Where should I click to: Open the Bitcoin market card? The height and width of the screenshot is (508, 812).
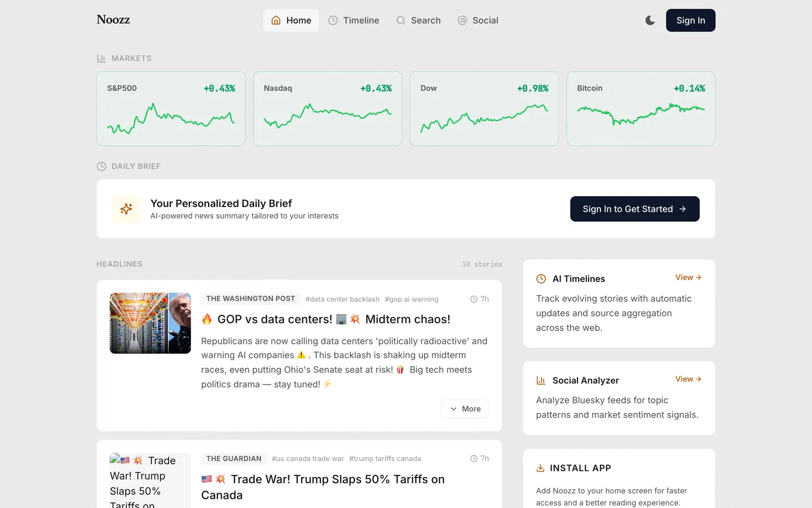tap(641, 109)
